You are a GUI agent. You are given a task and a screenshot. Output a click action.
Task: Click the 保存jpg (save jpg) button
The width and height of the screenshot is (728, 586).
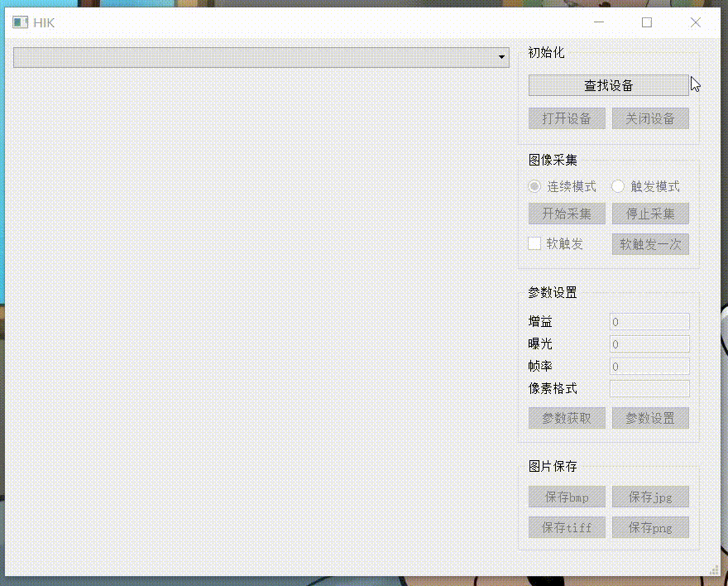click(650, 497)
